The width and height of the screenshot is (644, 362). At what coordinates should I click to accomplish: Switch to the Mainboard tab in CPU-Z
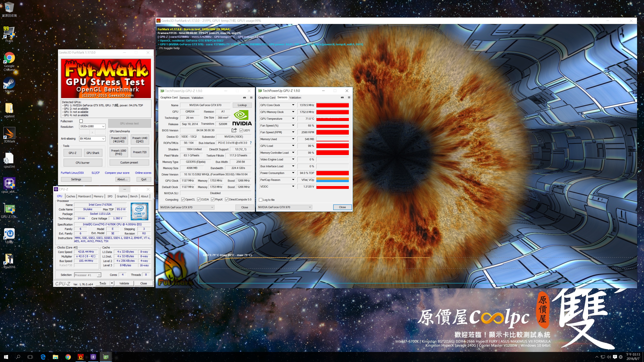pyautogui.click(x=84, y=196)
